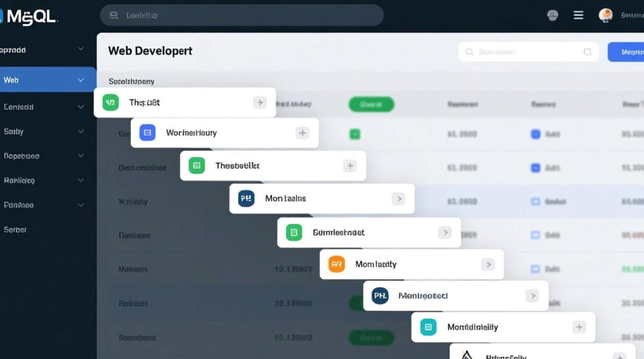Expand the topmost sidebar section chevron
The height and width of the screenshot is (359, 644).
point(81,49)
